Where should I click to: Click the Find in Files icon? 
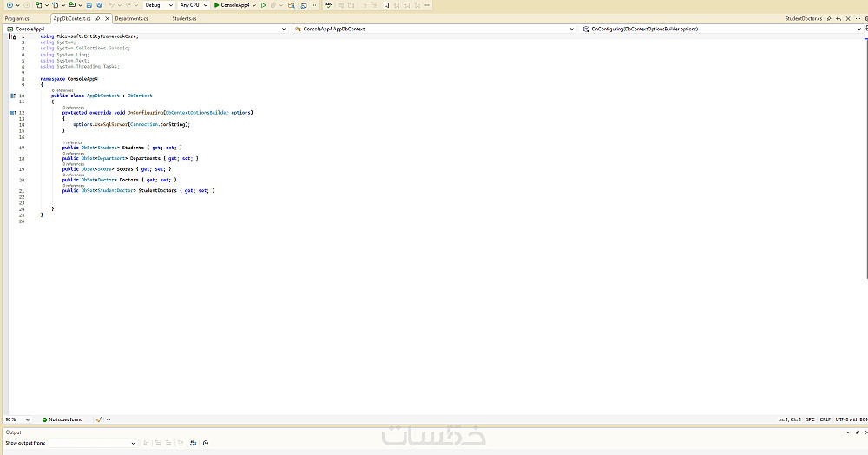291,5
